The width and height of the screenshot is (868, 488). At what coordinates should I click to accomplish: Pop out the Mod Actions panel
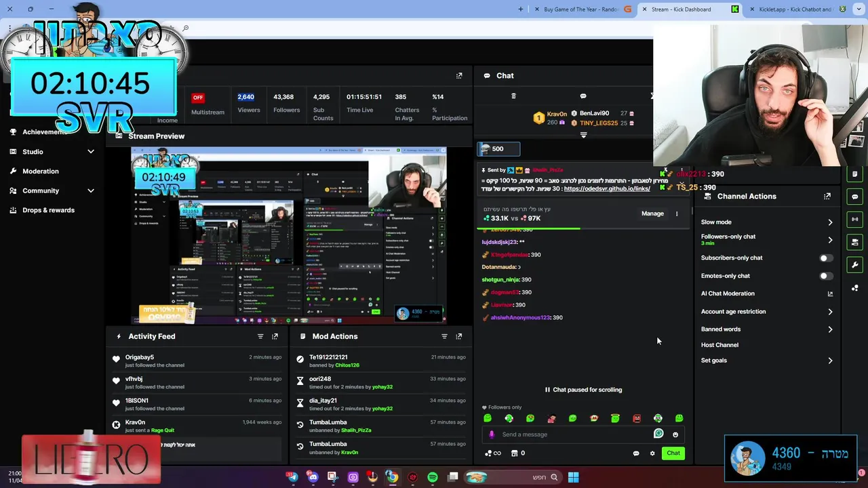459,336
